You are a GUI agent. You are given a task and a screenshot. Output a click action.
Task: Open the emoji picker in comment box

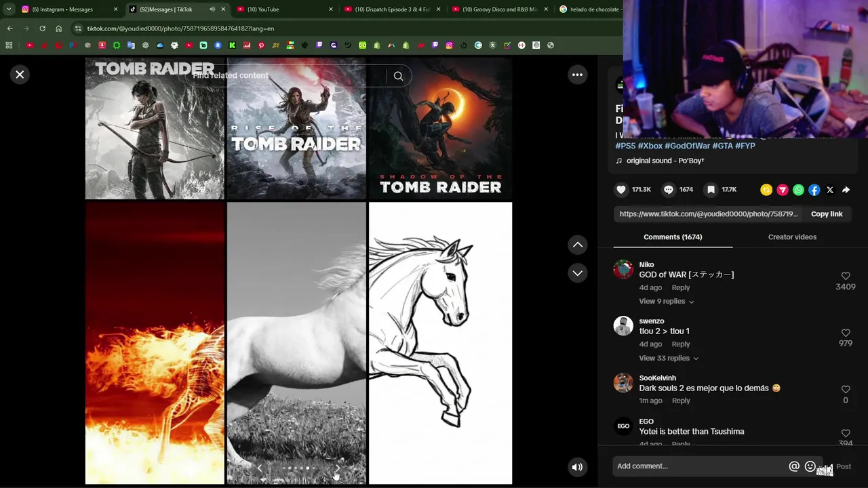coord(810,466)
